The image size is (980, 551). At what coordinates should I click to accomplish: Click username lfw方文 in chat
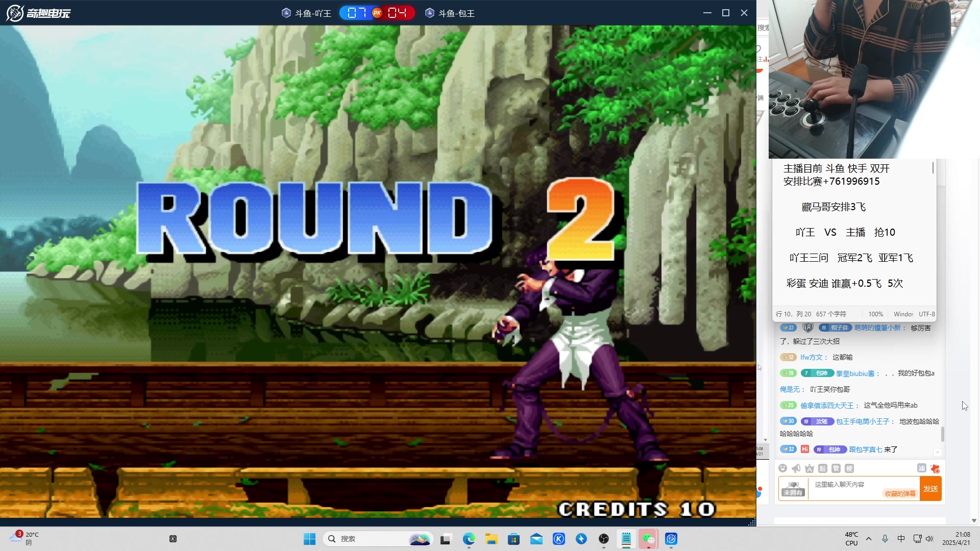(812, 357)
